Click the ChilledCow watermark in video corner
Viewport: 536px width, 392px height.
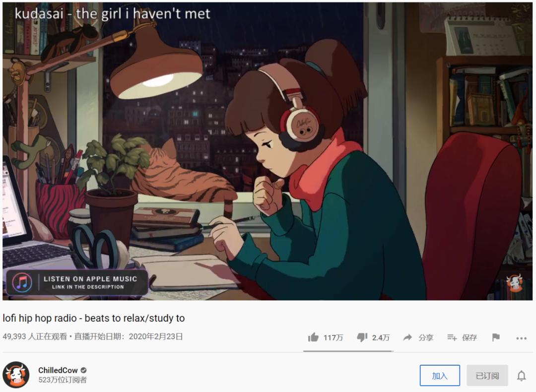coord(515,283)
